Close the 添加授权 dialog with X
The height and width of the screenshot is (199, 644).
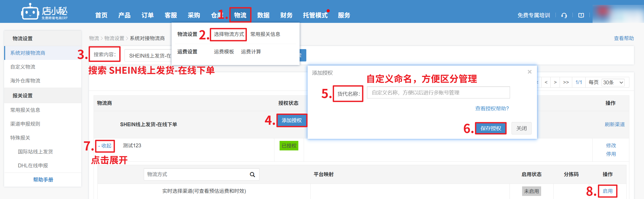tap(530, 72)
